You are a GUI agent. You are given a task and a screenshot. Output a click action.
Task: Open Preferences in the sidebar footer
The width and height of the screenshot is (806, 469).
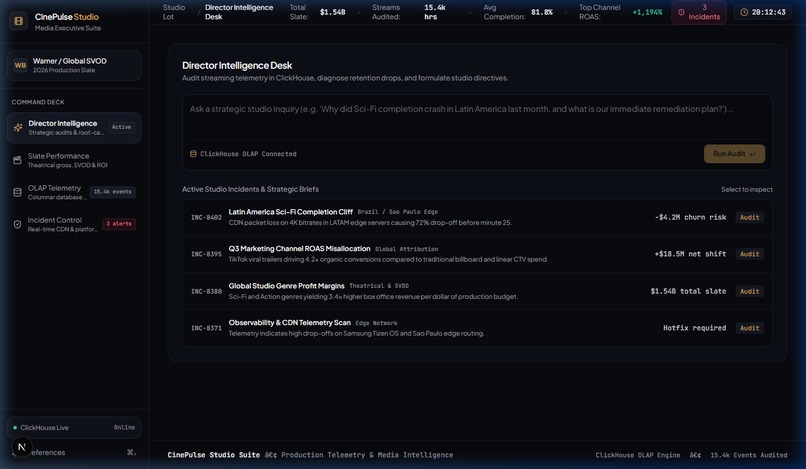pos(74,453)
